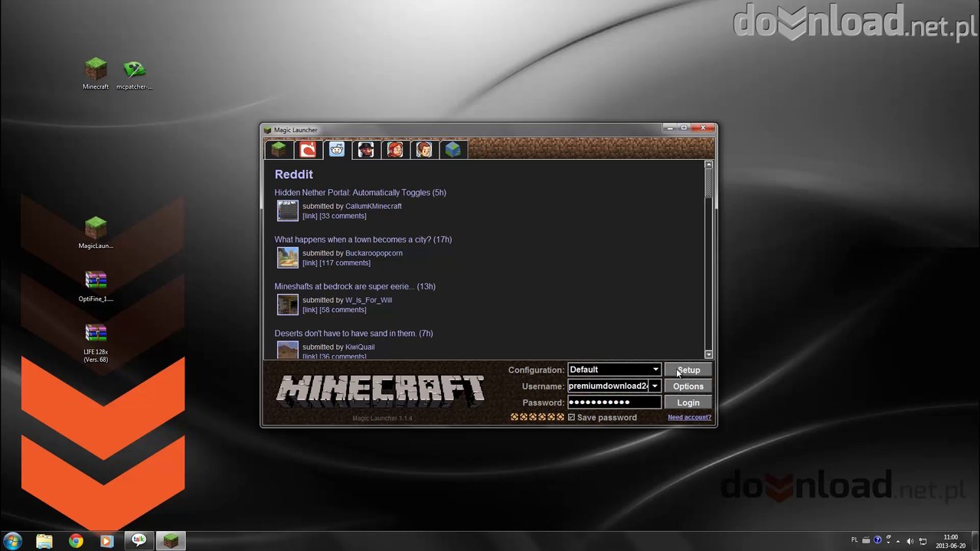Visit CallumKMinecraft's user profile
Viewport: 980px width, 551px height.
point(374,207)
